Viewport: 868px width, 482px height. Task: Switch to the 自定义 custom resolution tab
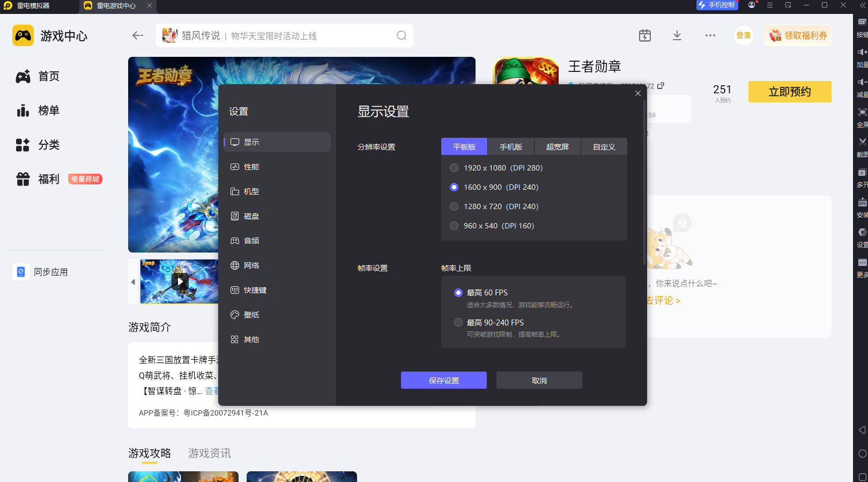click(604, 146)
